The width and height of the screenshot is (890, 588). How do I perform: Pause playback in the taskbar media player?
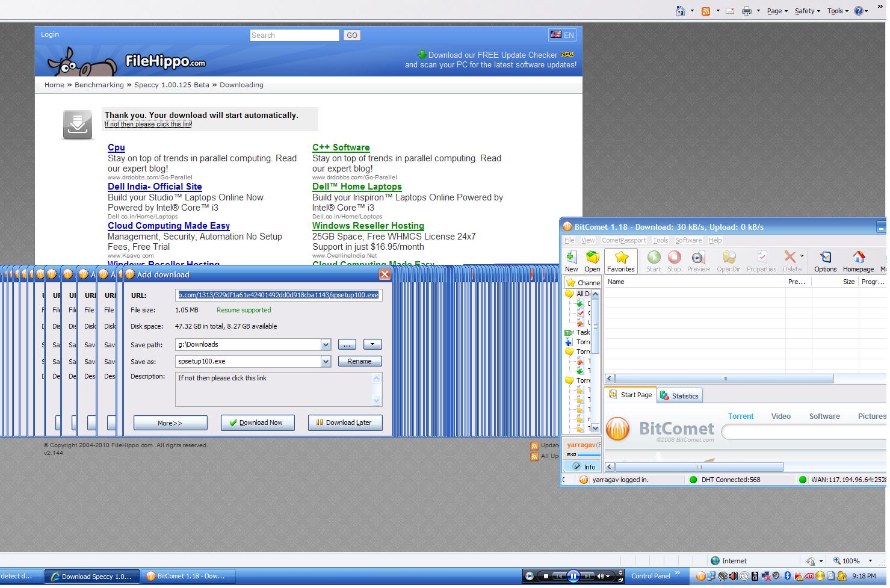(x=573, y=577)
